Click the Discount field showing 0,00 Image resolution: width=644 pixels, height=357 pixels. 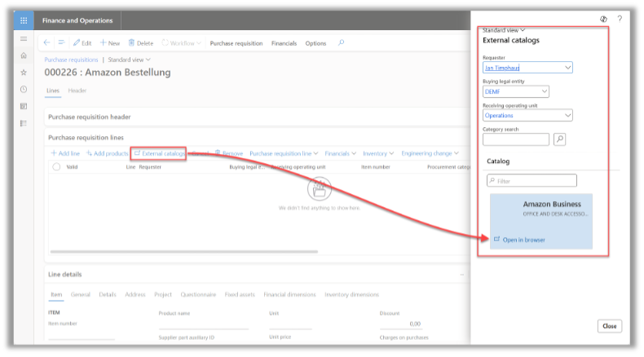point(400,324)
